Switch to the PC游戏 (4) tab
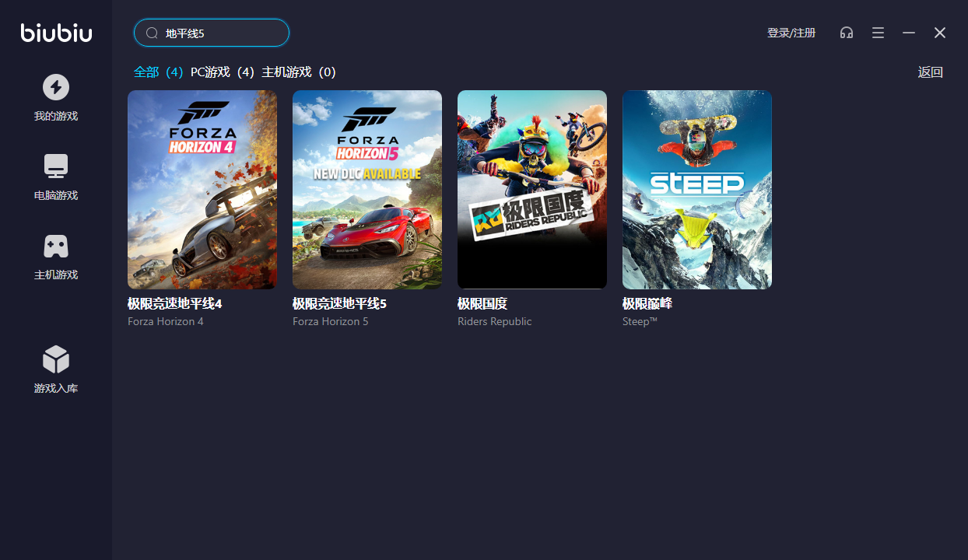 point(223,72)
